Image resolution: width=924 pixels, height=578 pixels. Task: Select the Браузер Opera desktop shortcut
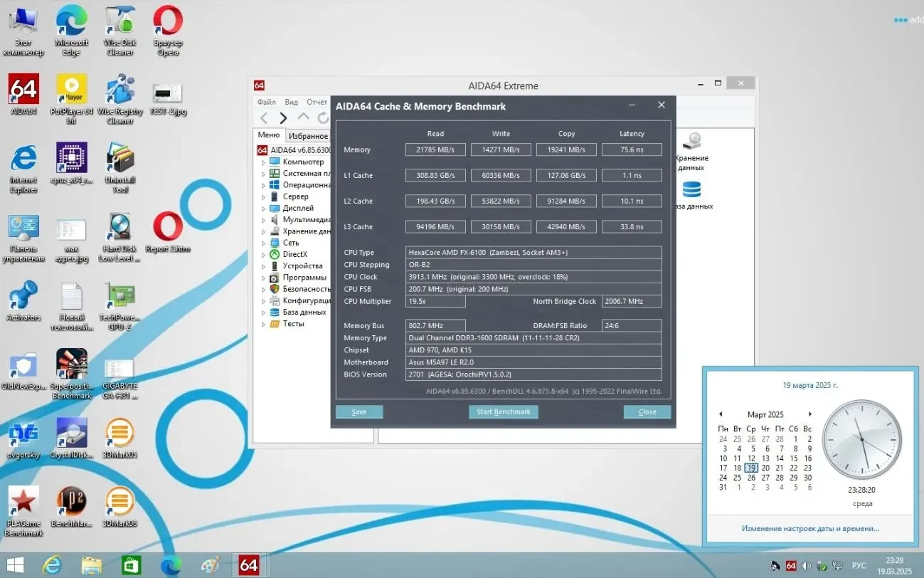(168, 30)
